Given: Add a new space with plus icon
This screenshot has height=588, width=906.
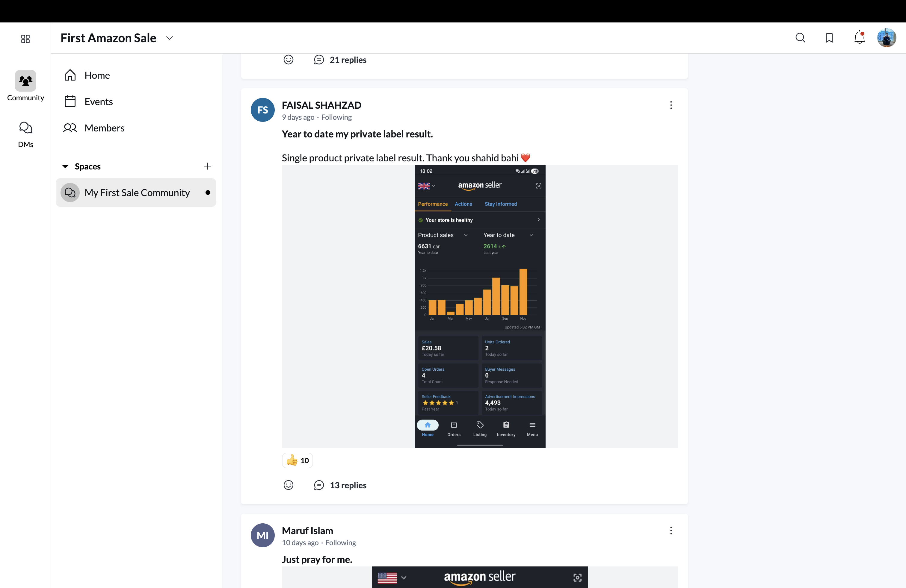Looking at the screenshot, I should pos(207,166).
